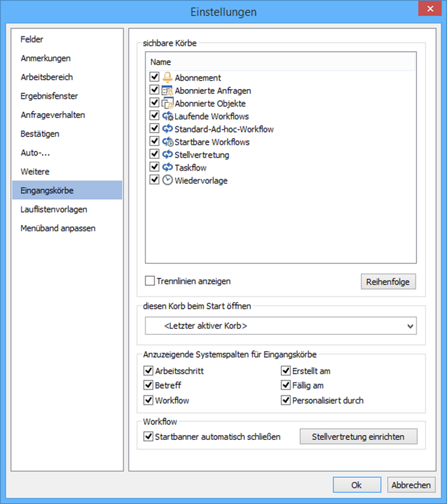Screen dimensions: 447x504
Task: Click the Laufende Workflows icon
Action: tap(167, 116)
